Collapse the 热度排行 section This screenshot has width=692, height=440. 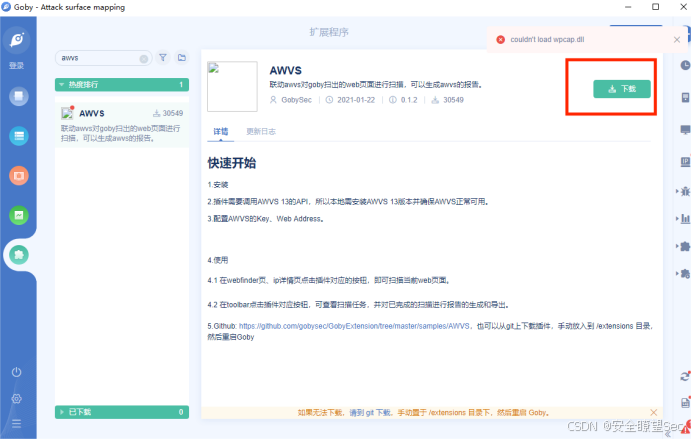pos(122,84)
